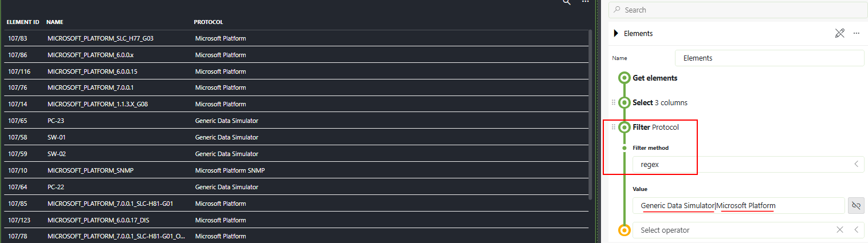This screenshot has height=243, width=868.
Task: Click the NAME column header
Action: tap(54, 22)
